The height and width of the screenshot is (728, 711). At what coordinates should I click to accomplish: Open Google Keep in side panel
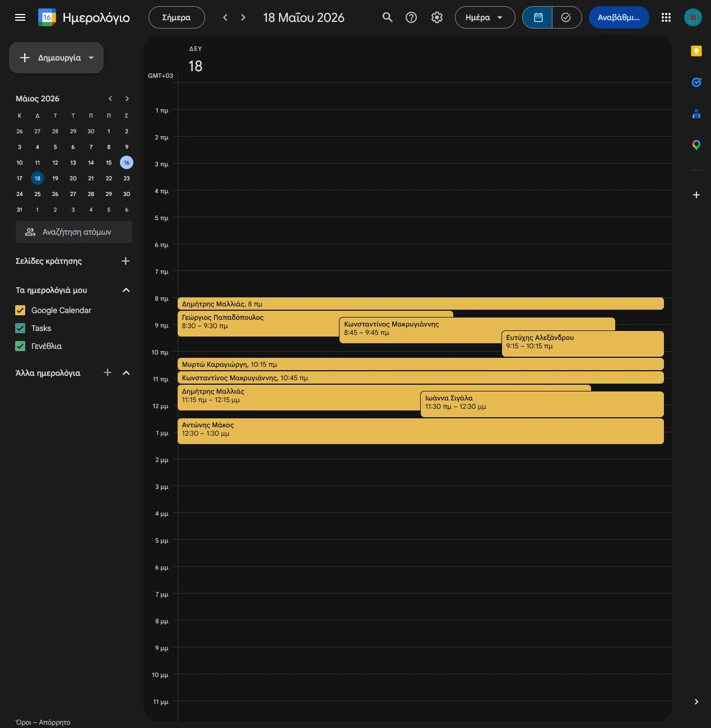[x=696, y=51]
